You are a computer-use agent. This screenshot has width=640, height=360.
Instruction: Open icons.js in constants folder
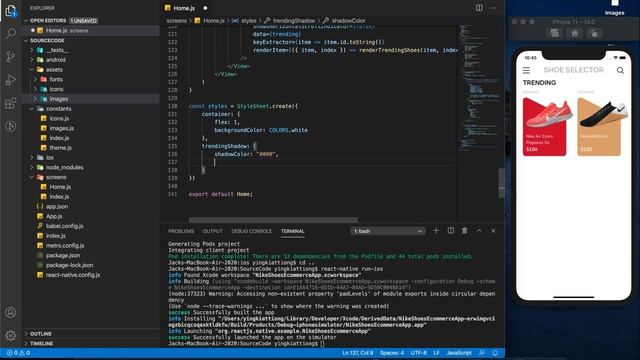click(x=59, y=118)
